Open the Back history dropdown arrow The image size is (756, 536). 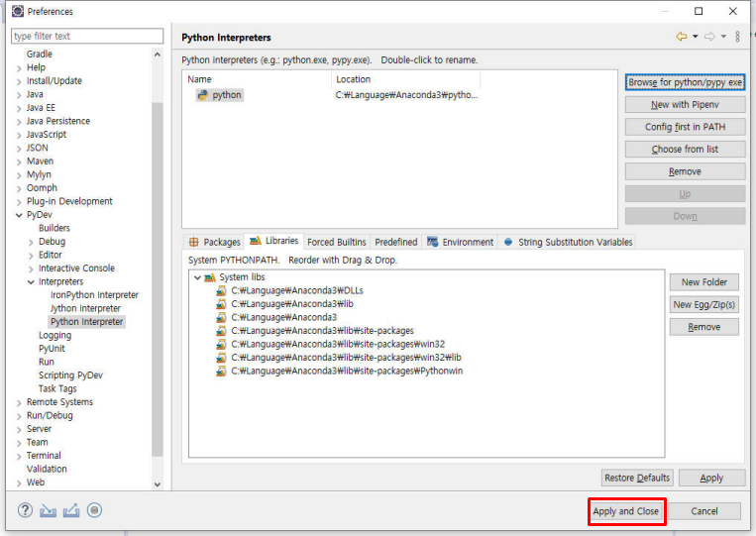point(696,37)
